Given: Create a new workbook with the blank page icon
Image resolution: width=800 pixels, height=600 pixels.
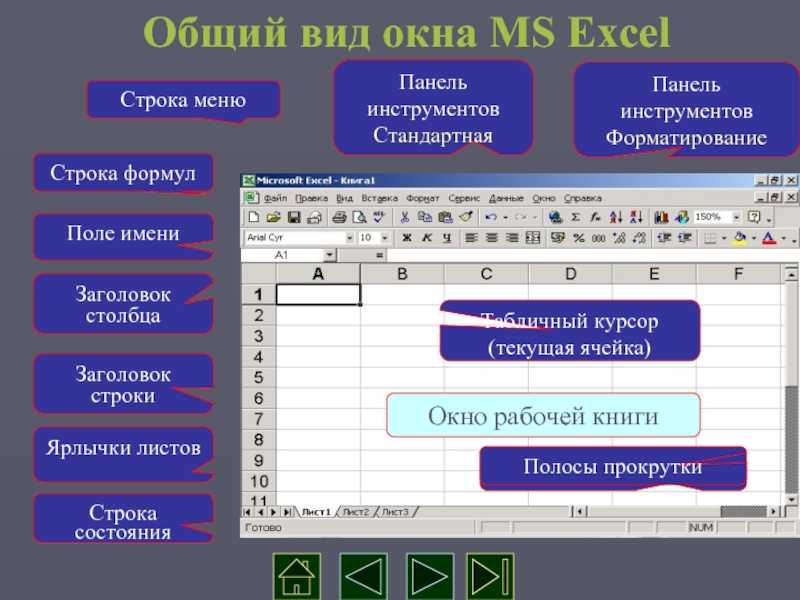Looking at the screenshot, I should [253, 217].
